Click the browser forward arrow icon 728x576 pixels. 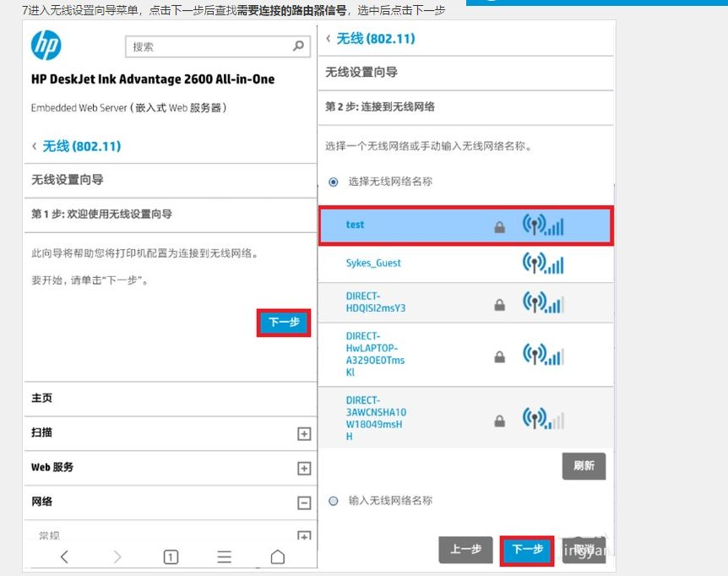point(117,557)
